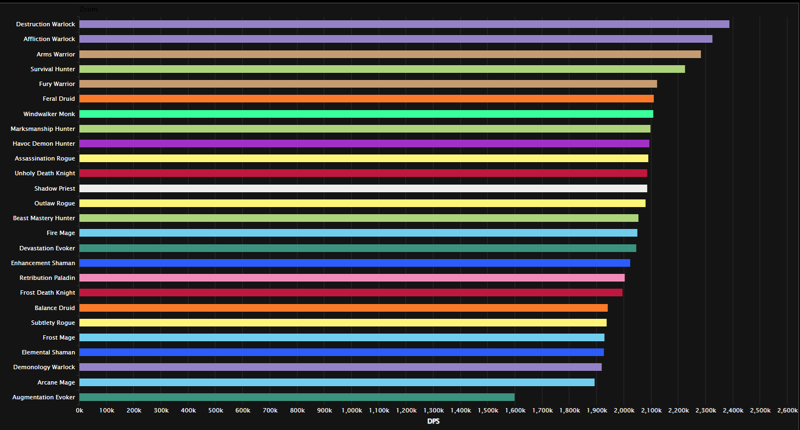Screen dimensions: 800x430
Task: Click the Outlaw Rogue bar
Action: tap(362, 203)
